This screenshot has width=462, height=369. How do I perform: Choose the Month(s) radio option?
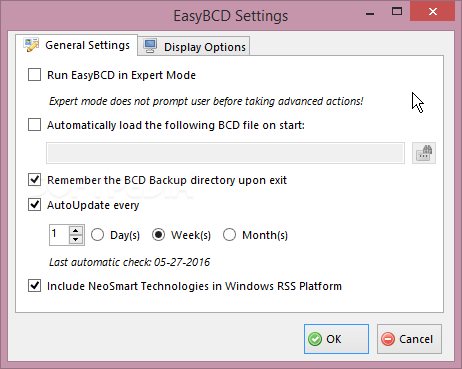229,235
